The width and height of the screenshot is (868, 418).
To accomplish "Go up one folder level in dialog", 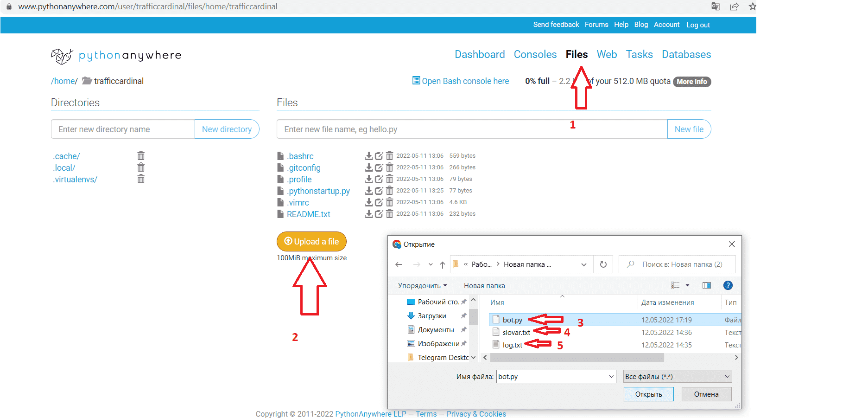I will point(443,264).
